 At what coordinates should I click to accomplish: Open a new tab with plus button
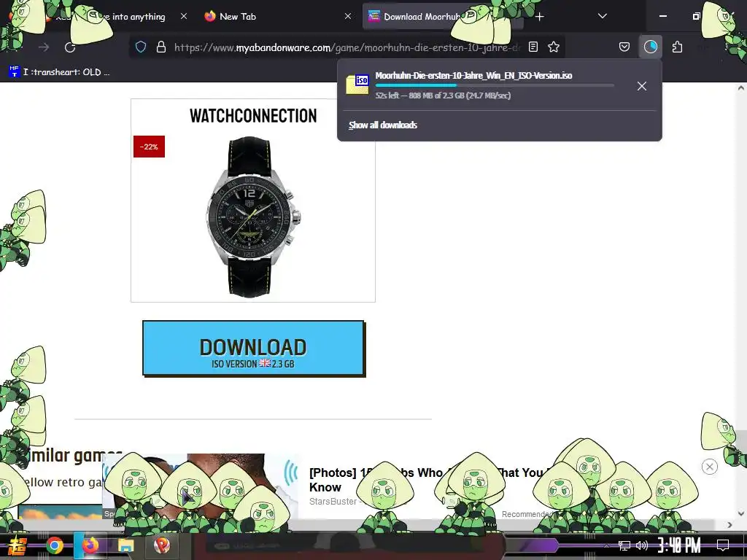[x=539, y=17]
